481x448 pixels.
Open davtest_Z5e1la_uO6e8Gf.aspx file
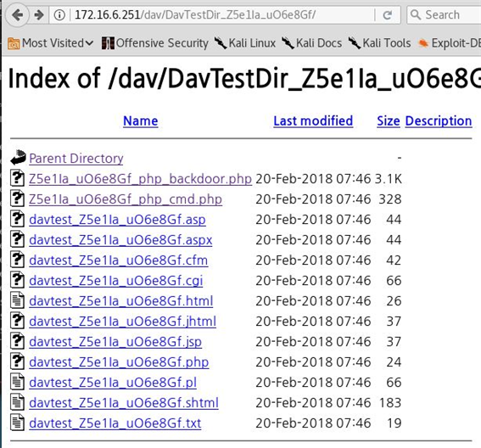120,239
